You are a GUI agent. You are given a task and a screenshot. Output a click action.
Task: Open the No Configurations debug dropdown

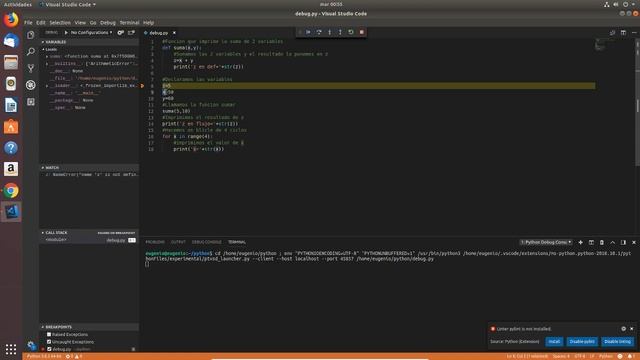pos(91,33)
